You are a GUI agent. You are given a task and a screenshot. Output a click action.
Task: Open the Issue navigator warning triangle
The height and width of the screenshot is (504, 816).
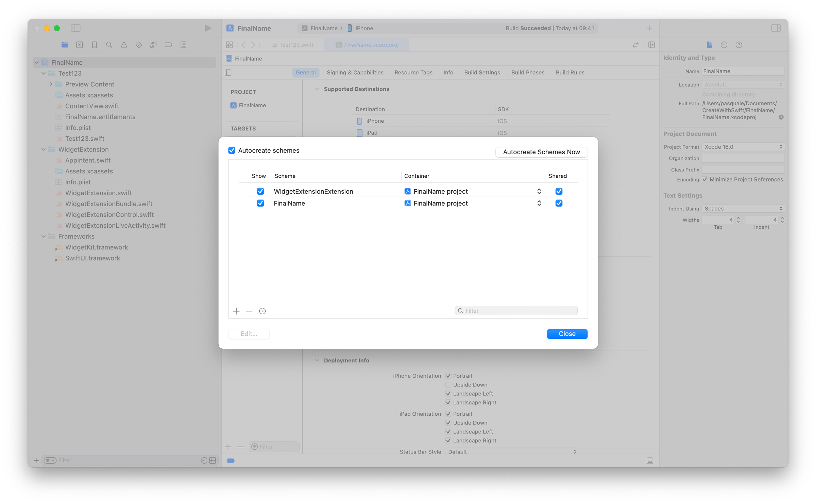[124, 45]
